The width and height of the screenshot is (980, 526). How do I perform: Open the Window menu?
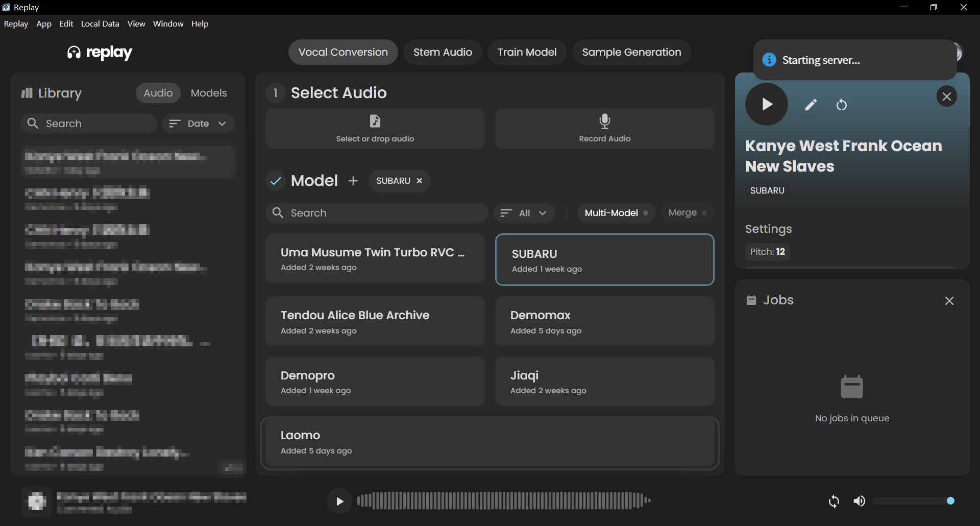(x=168, y=24)
